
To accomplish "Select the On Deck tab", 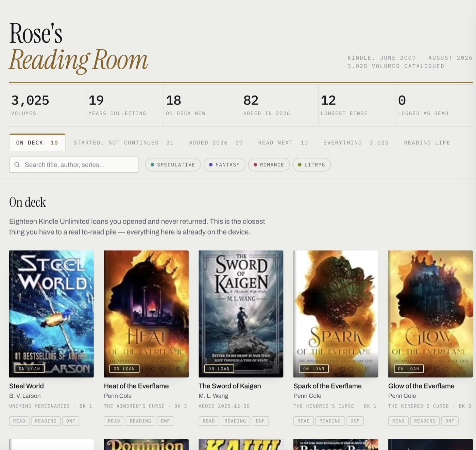I will [37, 143].
